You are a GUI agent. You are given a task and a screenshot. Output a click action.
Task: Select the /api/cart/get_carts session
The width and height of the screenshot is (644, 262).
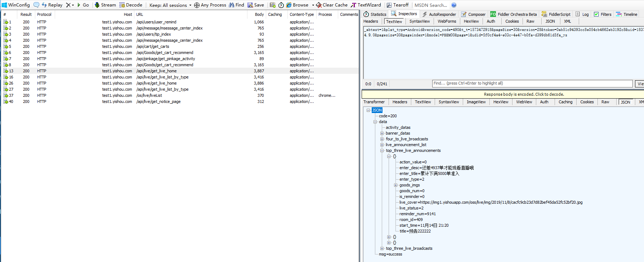180,46
